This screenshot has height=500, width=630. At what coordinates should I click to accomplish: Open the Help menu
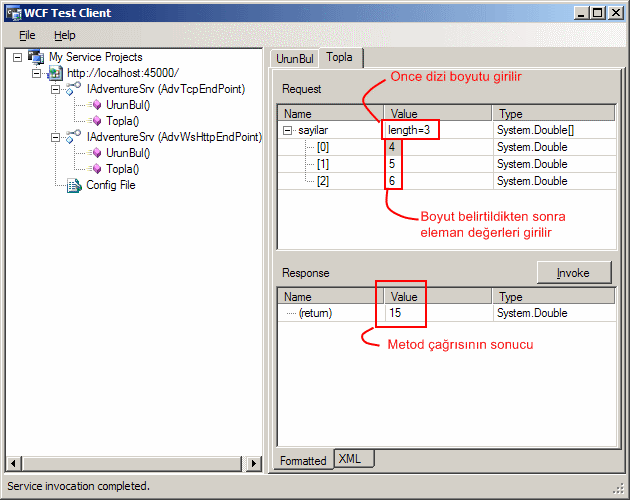(x=64, y=35)
